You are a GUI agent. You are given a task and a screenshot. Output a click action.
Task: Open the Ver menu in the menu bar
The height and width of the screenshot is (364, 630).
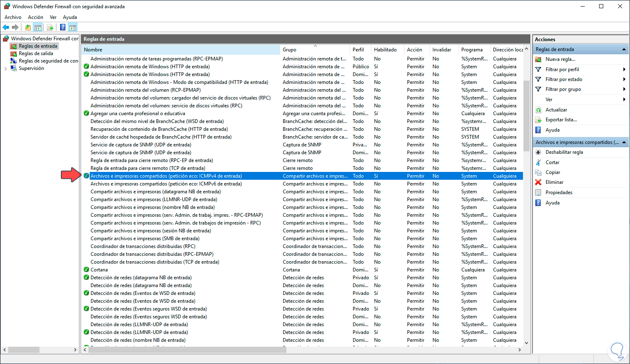click(x=53, y=17)
